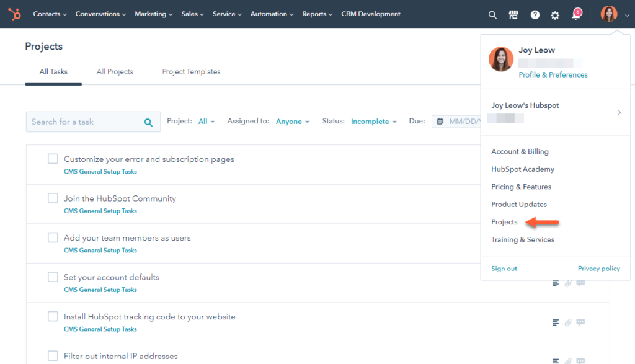This screenshot has width=635, height=364.
Task: Check off Customize your error and subscription pages
Action: 53,159
